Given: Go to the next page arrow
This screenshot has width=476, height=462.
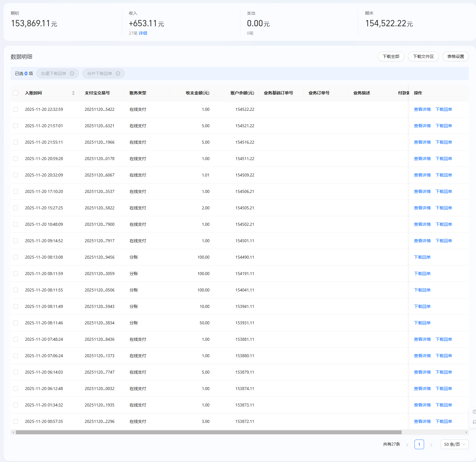Looking at the screenshot, I should [431, 445].
